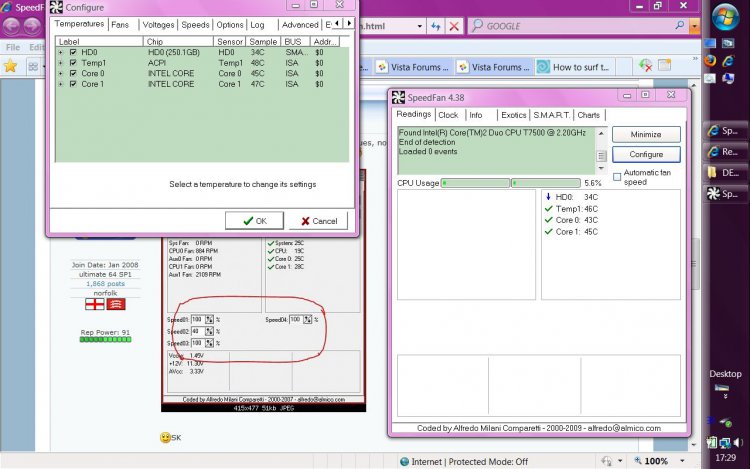
Task: Expand the Core 0 row
Action: pyautogui.click(x=61, y=73)
